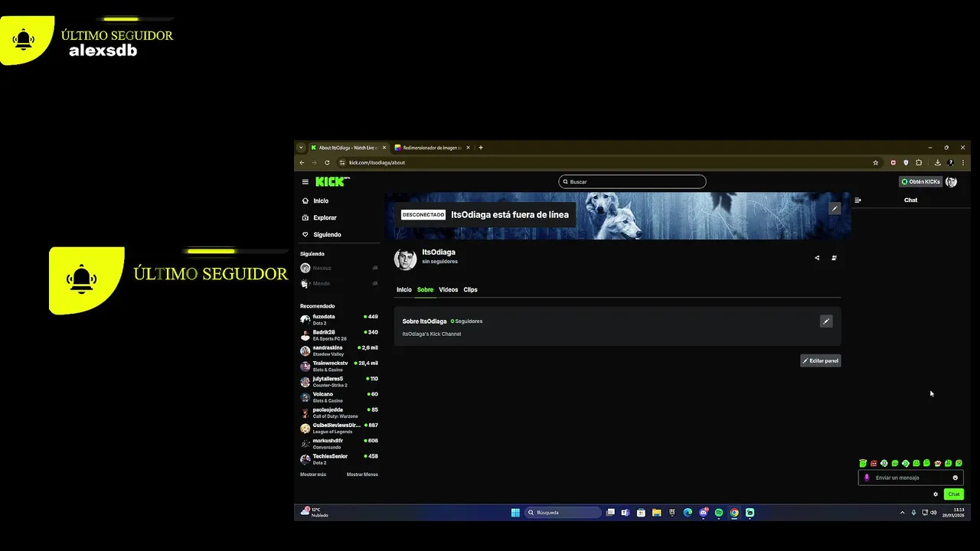Open the Windows Start menu

[x=515, y=513]
